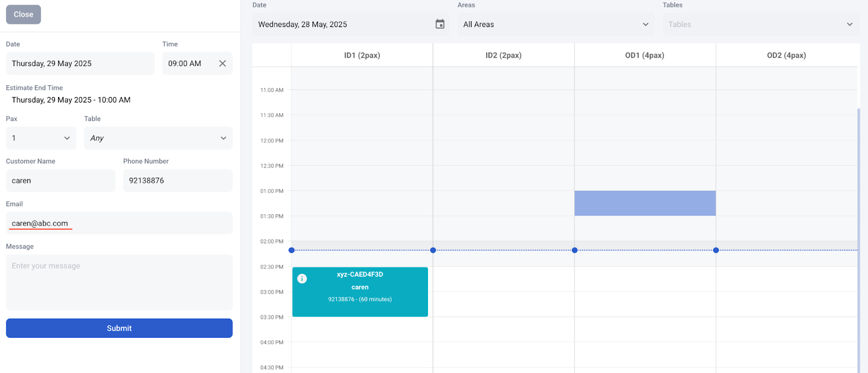Focus the Message text area

(119, 282)
